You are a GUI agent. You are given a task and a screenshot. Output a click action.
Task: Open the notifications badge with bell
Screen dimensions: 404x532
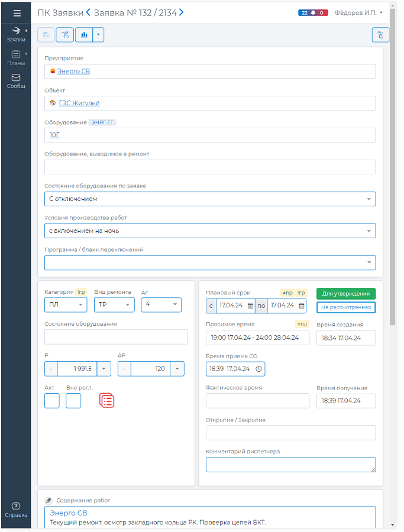point(313,12)
